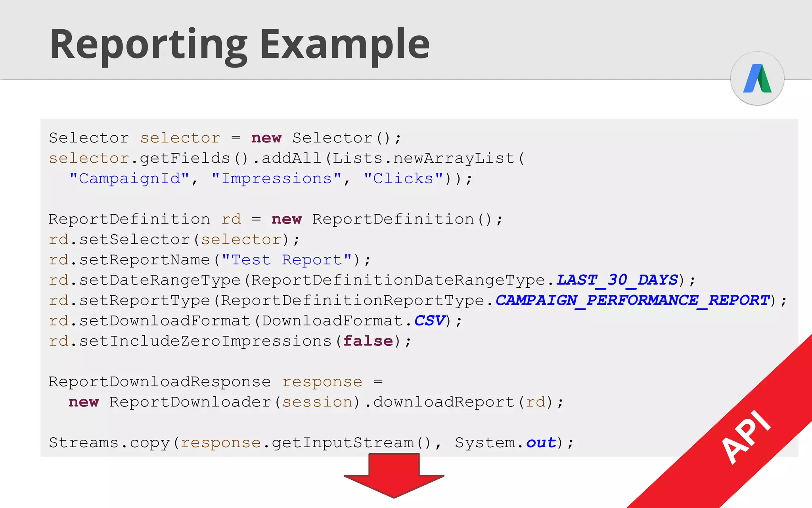
Task: Click the CSV download format constant
Action: 430,321
